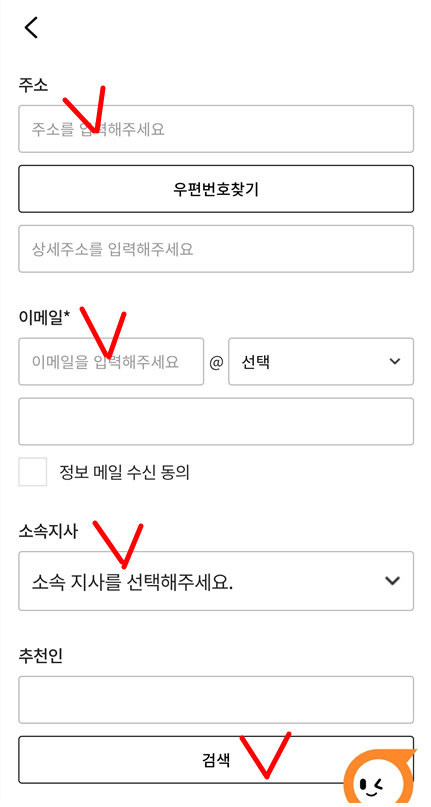Expand the 소속 지사를 선택해주세요 dropdown
Viewport: 431px width, 807px height.
(216, 581)
